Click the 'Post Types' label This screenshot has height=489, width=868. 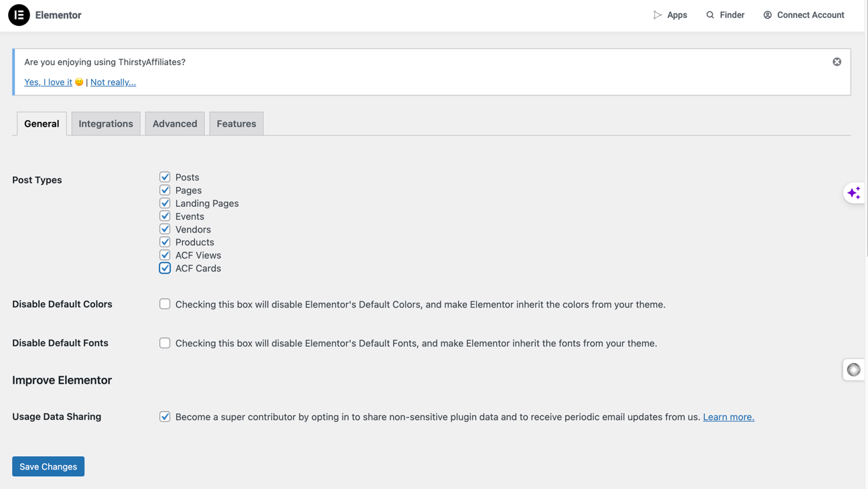pos(37,180)
